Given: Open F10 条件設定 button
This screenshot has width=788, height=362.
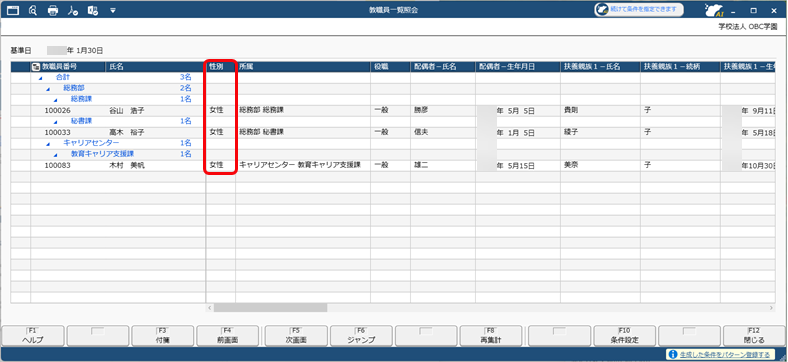Looking at the screenshot, I should point(626,335).
